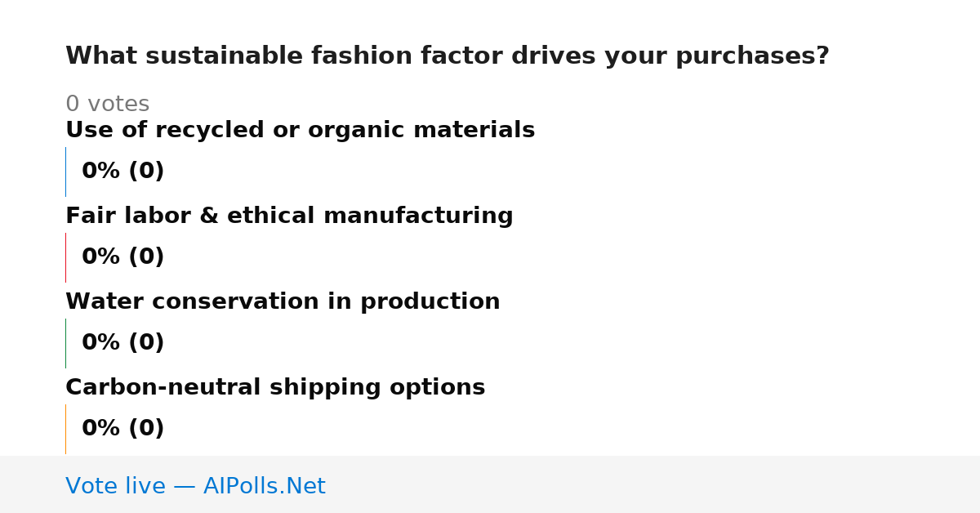
Task: Click the '0 votes' total count
Action: coord(107,105)
